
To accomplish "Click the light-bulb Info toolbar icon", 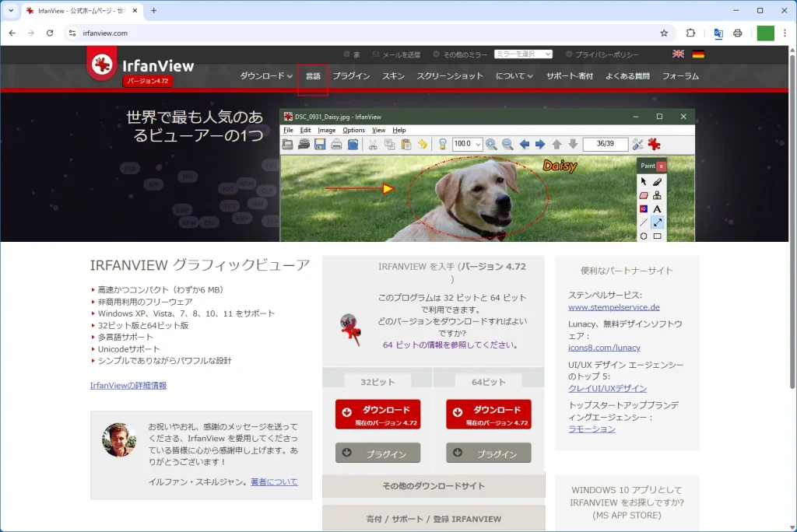I will pos(443,145).
